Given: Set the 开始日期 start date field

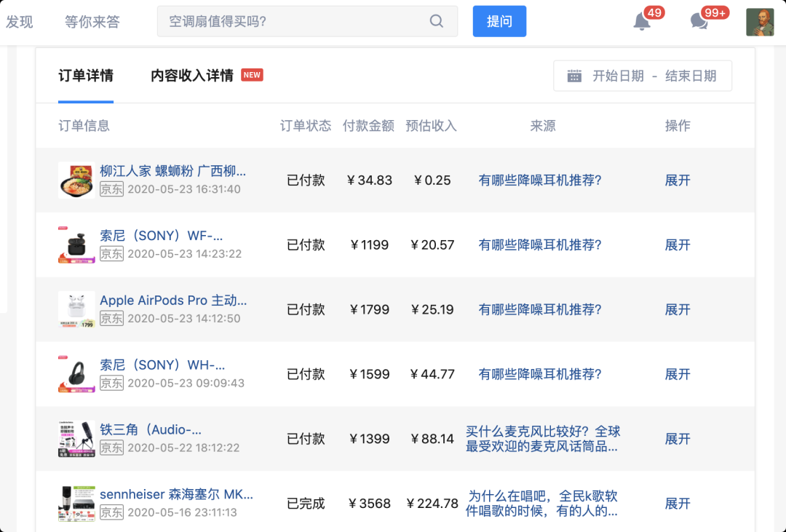Looking at the screenshot, I should pos(618,76).
